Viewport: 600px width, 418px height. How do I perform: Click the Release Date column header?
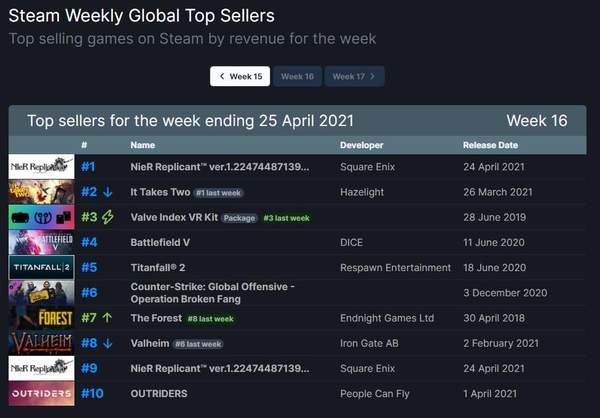click(492, 145)
